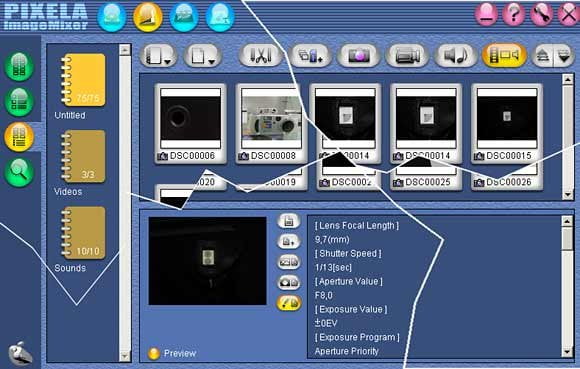This screenshot has width=580, height=369.
Task: Click the highlighted orange mode button at top
Action: click(x=148, y=17)
